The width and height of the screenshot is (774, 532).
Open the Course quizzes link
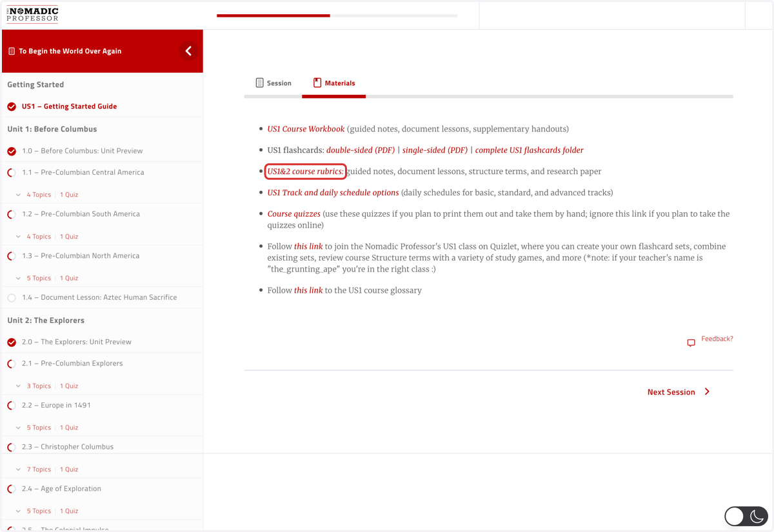(293, 214)
